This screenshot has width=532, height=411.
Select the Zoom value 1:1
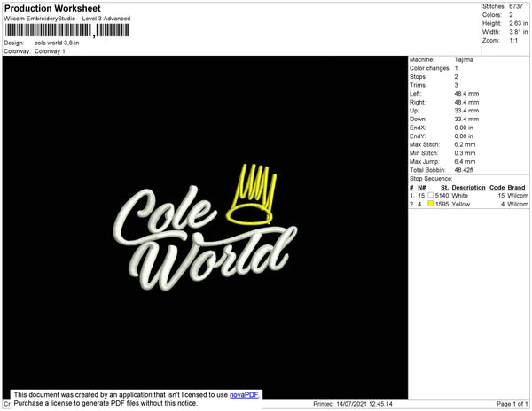pyautogui.click(x=513, y=41)
